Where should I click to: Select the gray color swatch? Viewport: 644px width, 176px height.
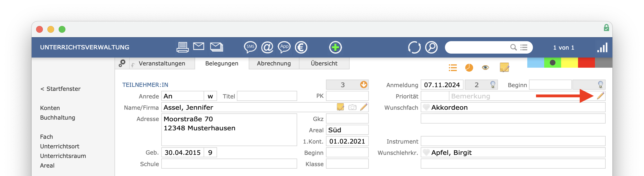click(604, 63)
